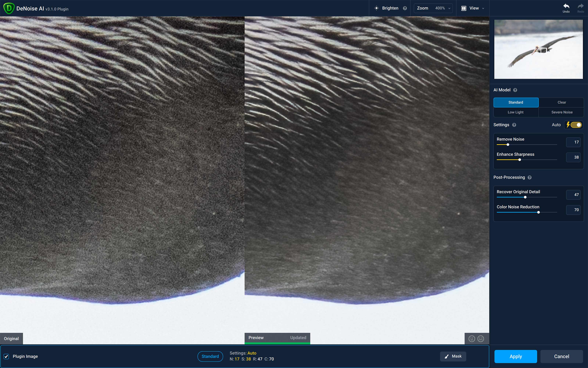Click the Remove Noise slider handle
The width and height of the screenshot is (588, 368).
(508, 145)
